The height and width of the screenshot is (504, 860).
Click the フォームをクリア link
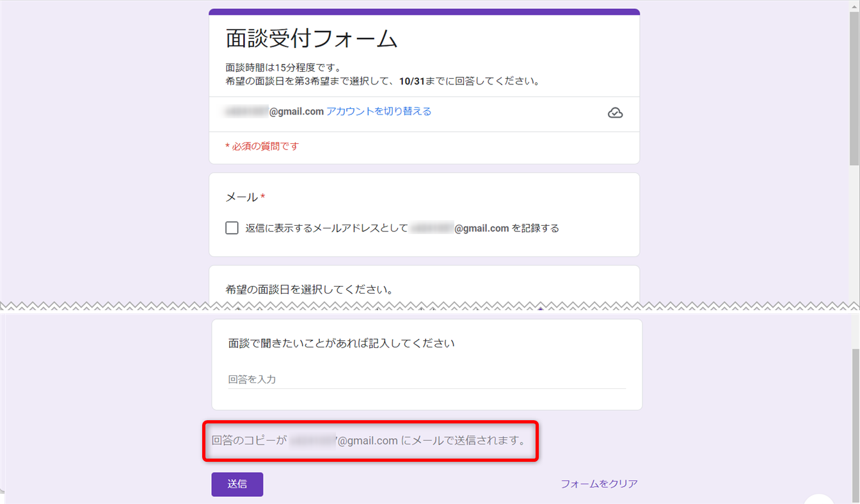pos(599,484)
